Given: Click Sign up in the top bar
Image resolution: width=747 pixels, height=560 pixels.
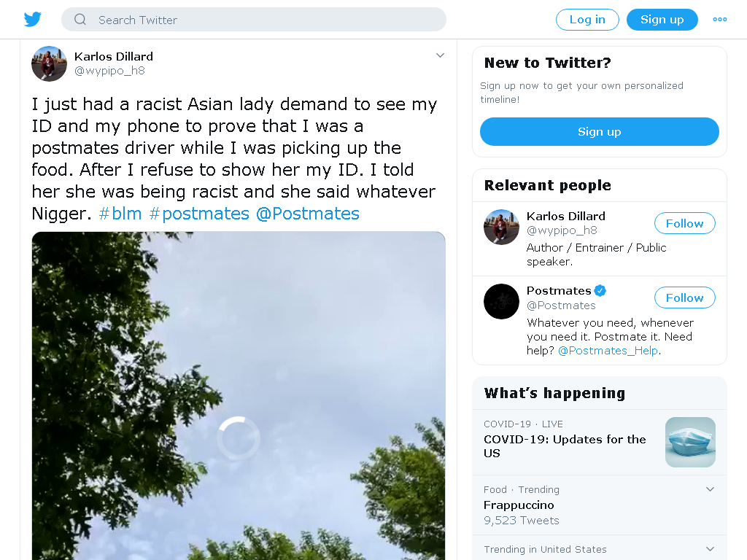Looking at the screenshot, I should tap(662, 20).
